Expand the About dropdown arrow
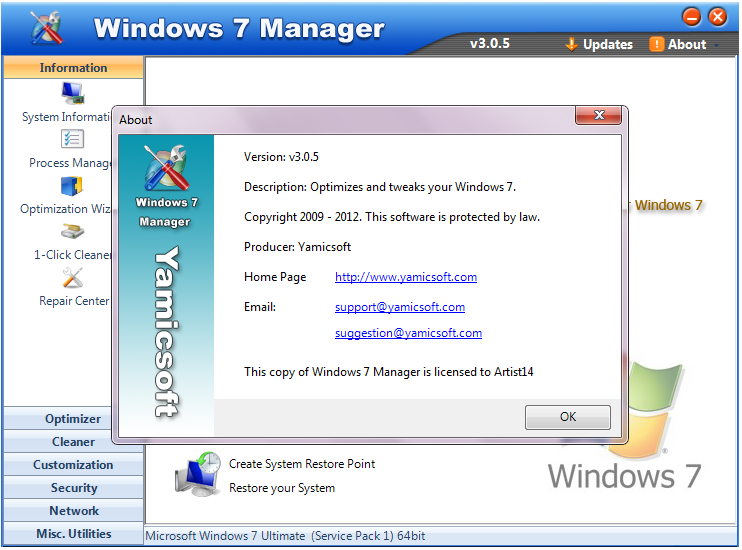The image size is (742, 550). point(716,45)
